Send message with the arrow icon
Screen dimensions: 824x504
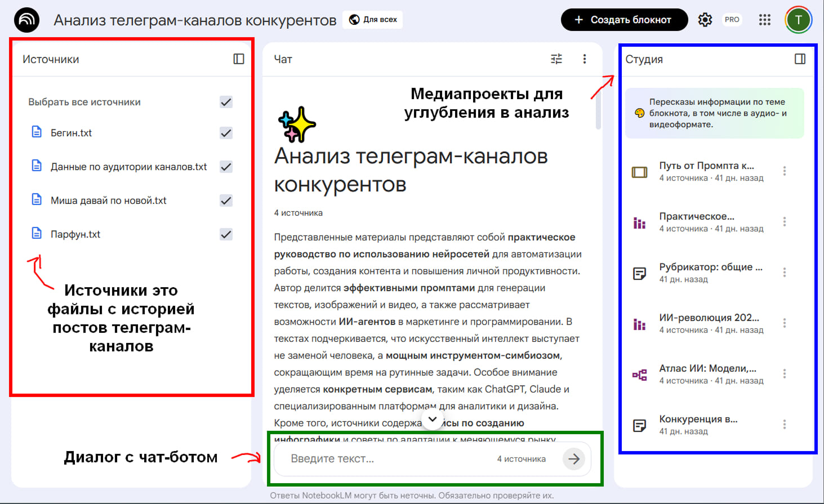(573, 458)
